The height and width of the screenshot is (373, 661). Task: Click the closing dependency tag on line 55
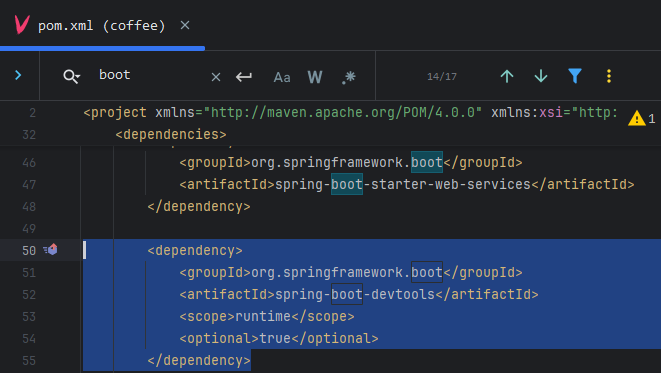point(199,360)
